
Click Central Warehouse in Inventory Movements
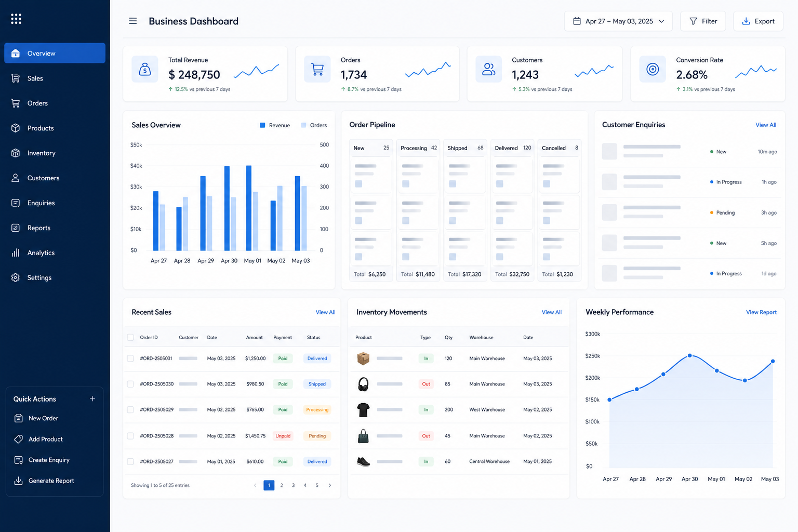pyautogui.click(x=489, y=461)
